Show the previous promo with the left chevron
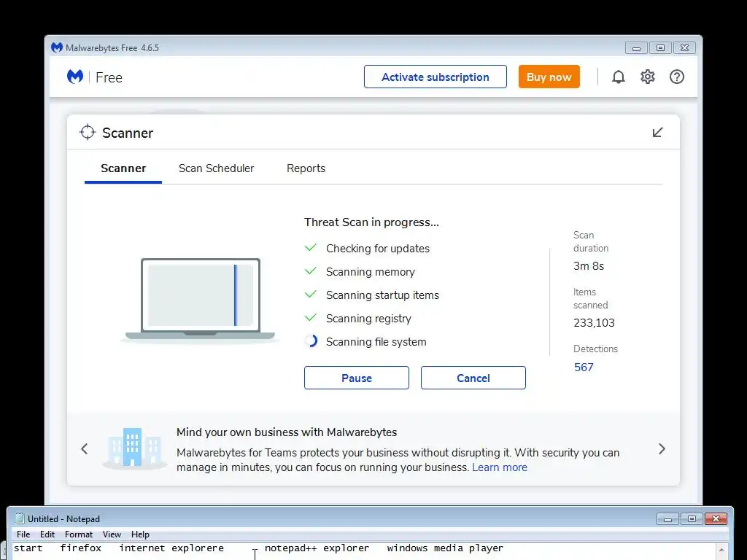This screenshot has width=747, height=560. coord(85,449)
